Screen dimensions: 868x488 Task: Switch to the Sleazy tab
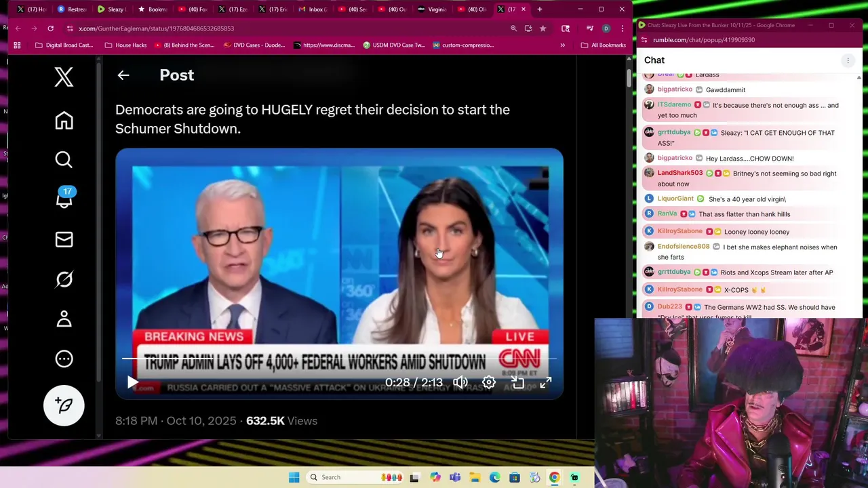click(111, 9)
